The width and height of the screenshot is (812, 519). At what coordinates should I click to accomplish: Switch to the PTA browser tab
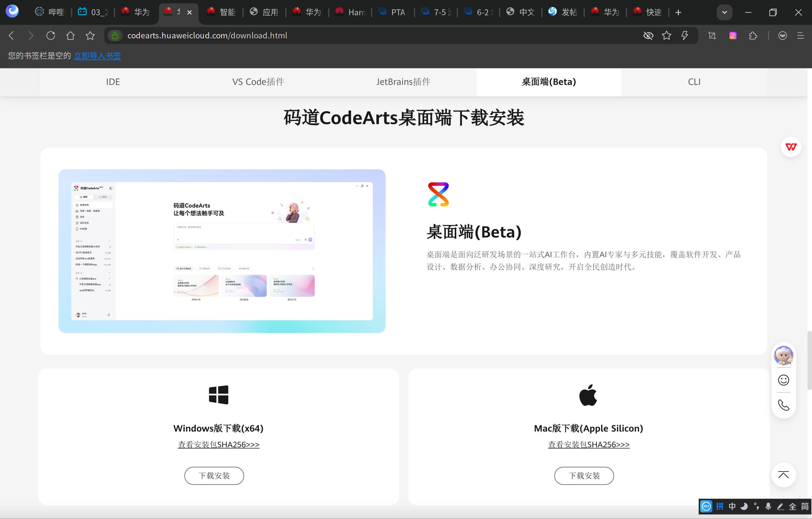(x=392, y=12)
